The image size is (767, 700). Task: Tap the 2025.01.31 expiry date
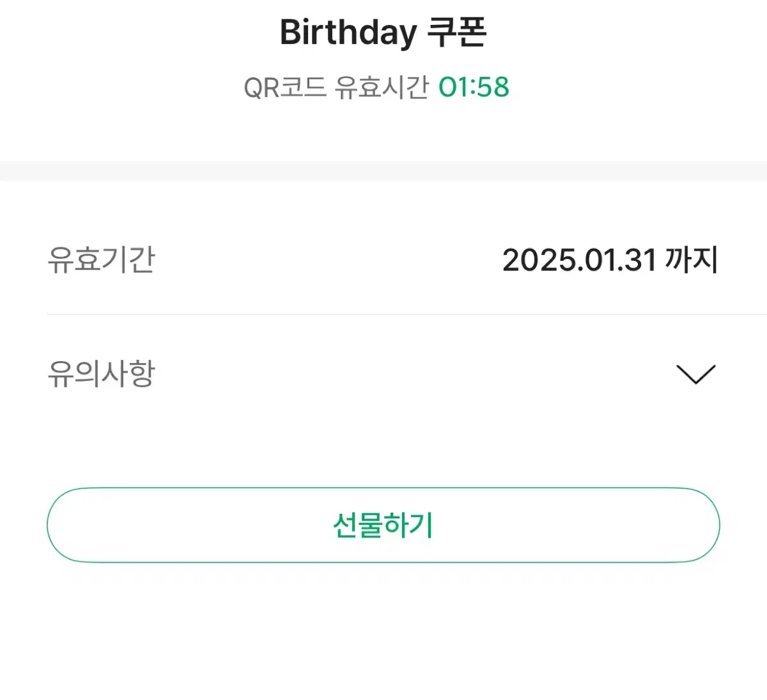[x=580, y=260]
